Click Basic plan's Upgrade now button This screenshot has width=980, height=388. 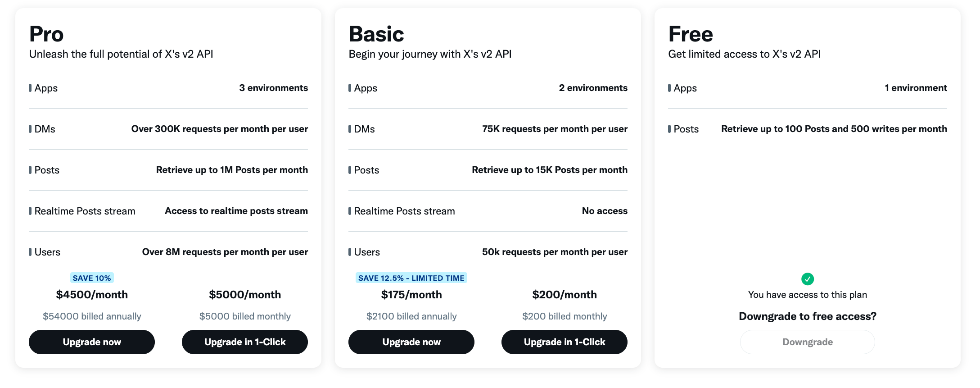pos(411,342)
